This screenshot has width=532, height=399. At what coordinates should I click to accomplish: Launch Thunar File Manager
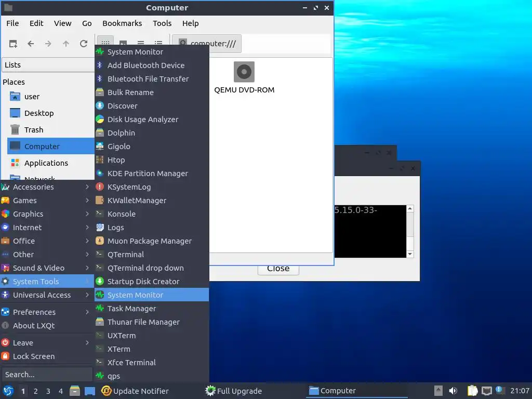(152, 322)
